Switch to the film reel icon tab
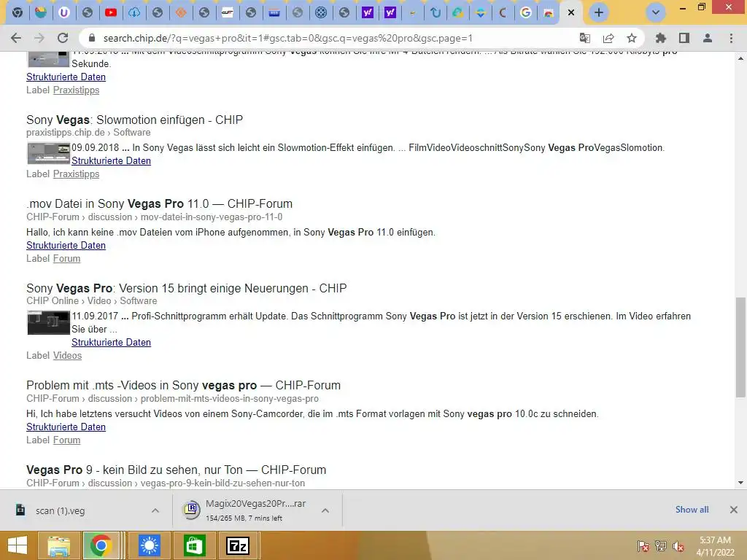Screen dimensions: 747x560 pos(321,12)
